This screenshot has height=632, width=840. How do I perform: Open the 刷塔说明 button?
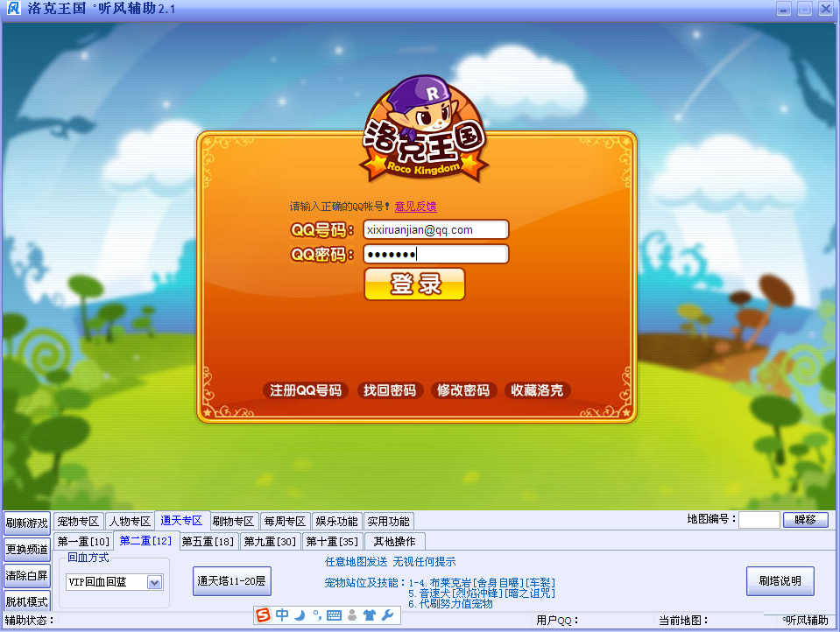point(780,581)
